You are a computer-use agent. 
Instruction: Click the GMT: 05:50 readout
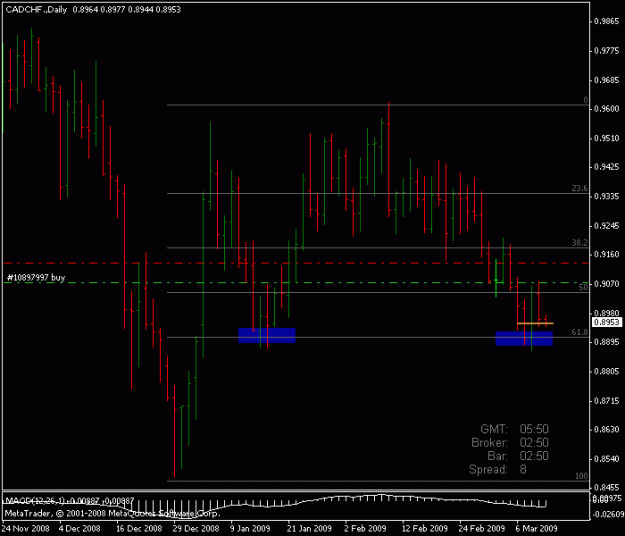[514, 429]
